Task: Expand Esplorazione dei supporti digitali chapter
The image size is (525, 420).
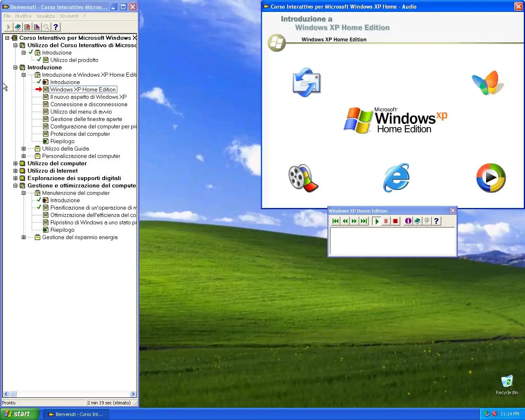Action: pos(15,178)
